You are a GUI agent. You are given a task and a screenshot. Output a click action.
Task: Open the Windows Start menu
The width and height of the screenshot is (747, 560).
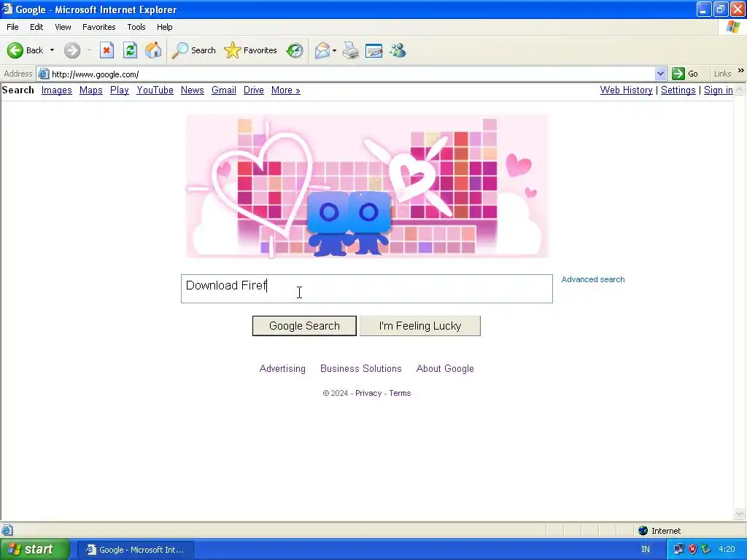pos(34,550)
